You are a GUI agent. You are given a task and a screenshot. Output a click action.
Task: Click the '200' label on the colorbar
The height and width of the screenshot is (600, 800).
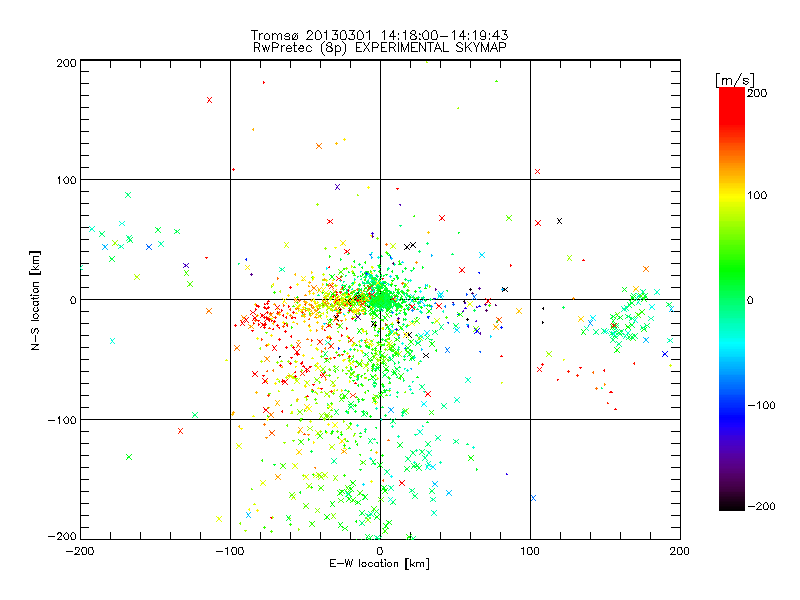coord(757,93)
